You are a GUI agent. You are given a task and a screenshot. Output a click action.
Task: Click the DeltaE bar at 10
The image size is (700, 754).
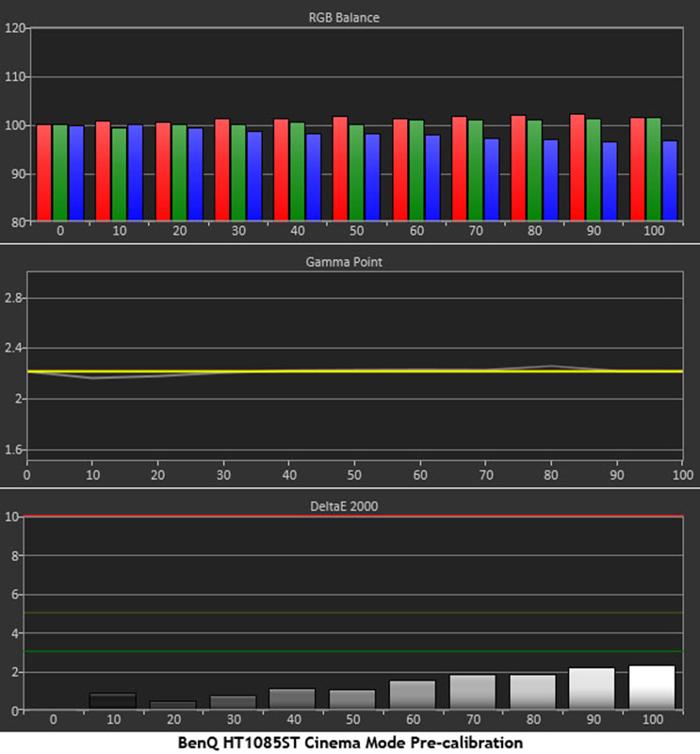112,701
